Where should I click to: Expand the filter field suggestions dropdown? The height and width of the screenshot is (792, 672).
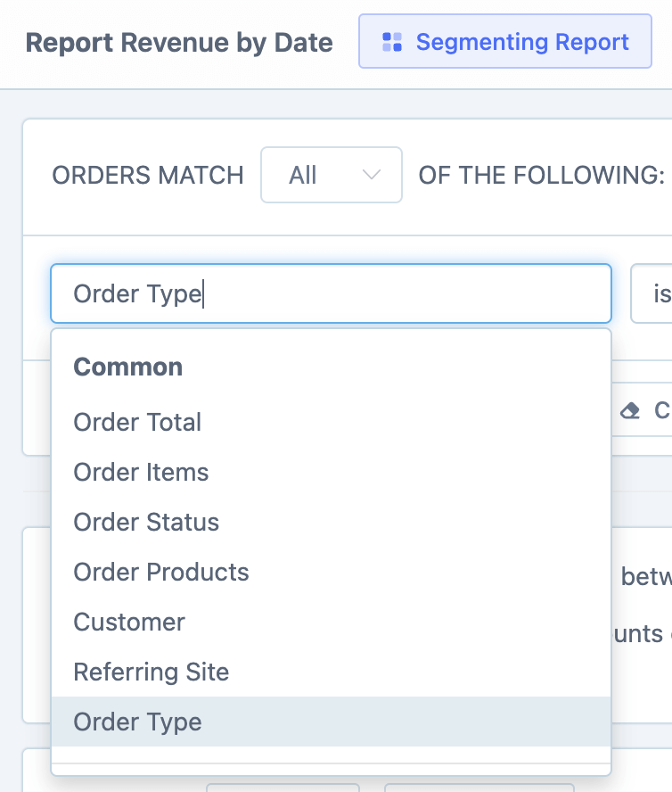click(331, 293)
